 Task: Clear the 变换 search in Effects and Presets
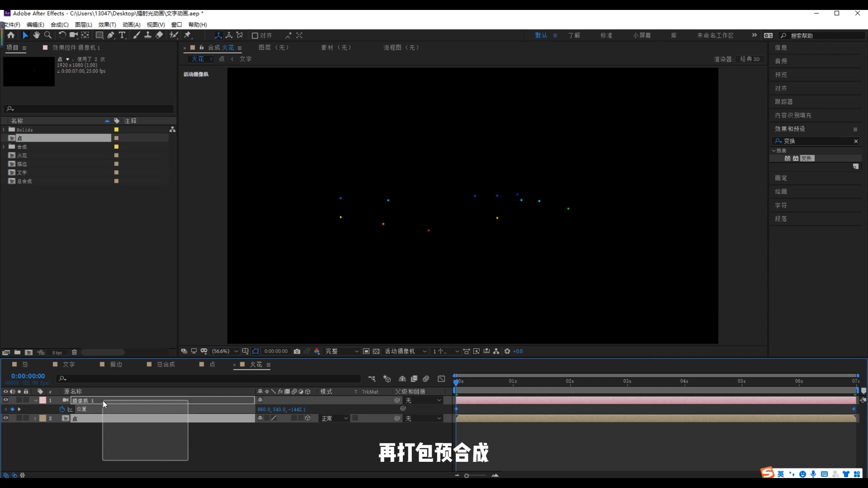coord(855,141)
